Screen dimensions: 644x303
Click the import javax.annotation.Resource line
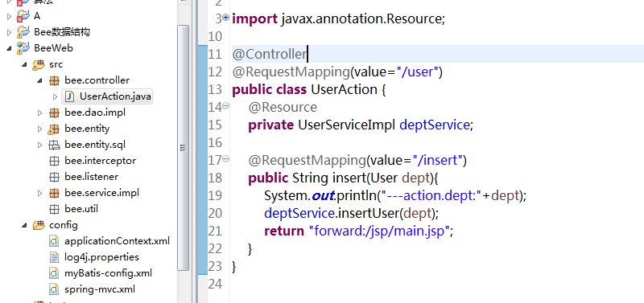point(338,18)
